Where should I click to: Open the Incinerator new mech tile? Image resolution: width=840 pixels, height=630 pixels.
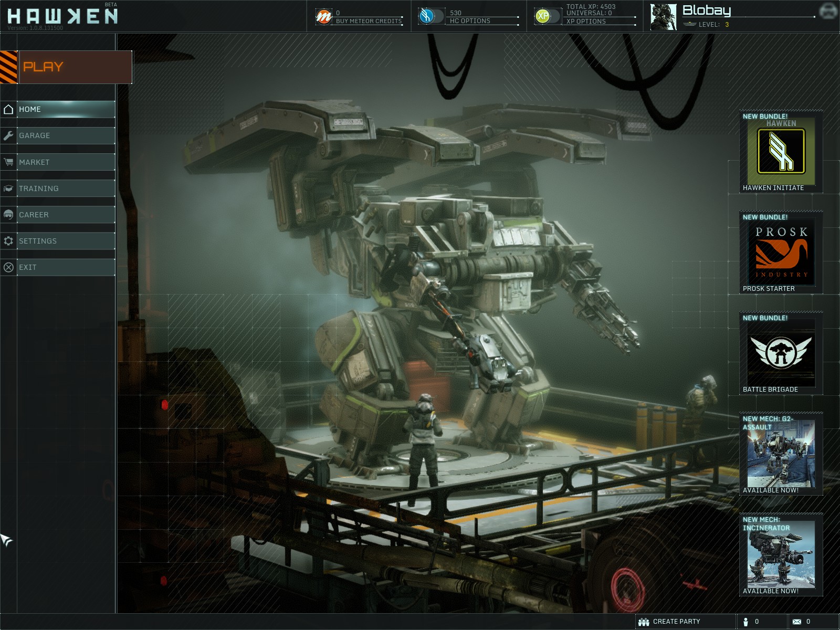click(781, 555)
